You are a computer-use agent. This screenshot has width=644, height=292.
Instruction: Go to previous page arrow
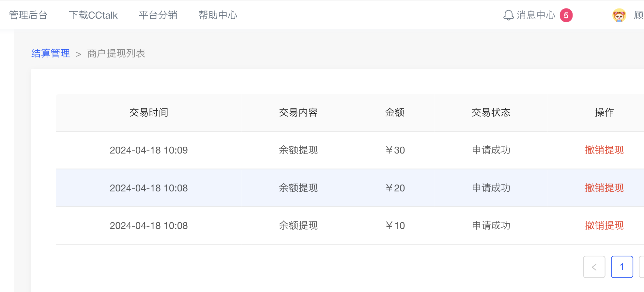594,267
